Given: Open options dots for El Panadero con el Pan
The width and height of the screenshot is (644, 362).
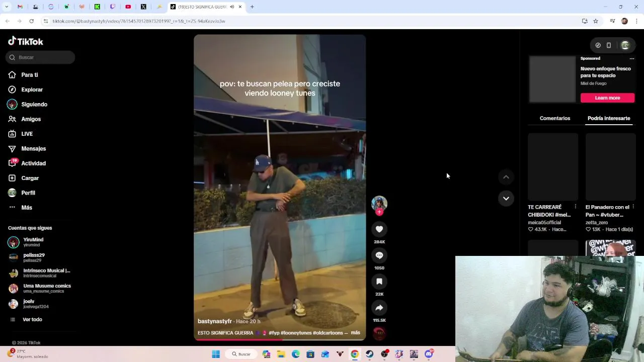Looking at the screenshot, I should coord(633,207).
